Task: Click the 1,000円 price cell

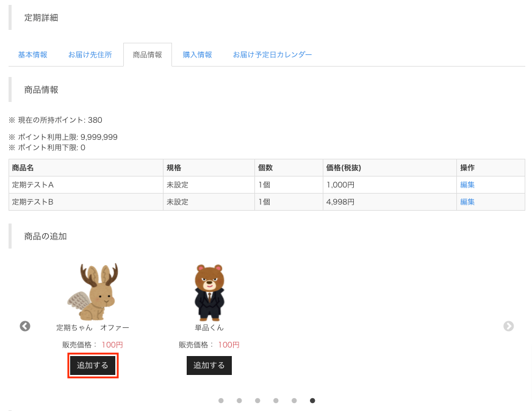Action: [x=389, y=185]
